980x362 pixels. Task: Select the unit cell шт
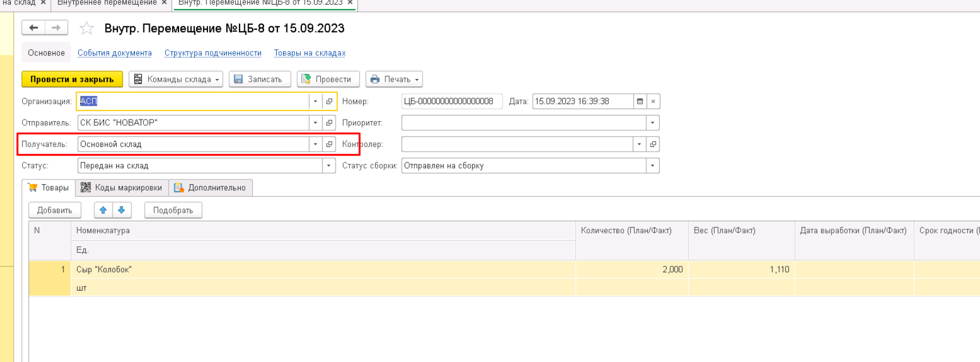(x=324, y=288)
